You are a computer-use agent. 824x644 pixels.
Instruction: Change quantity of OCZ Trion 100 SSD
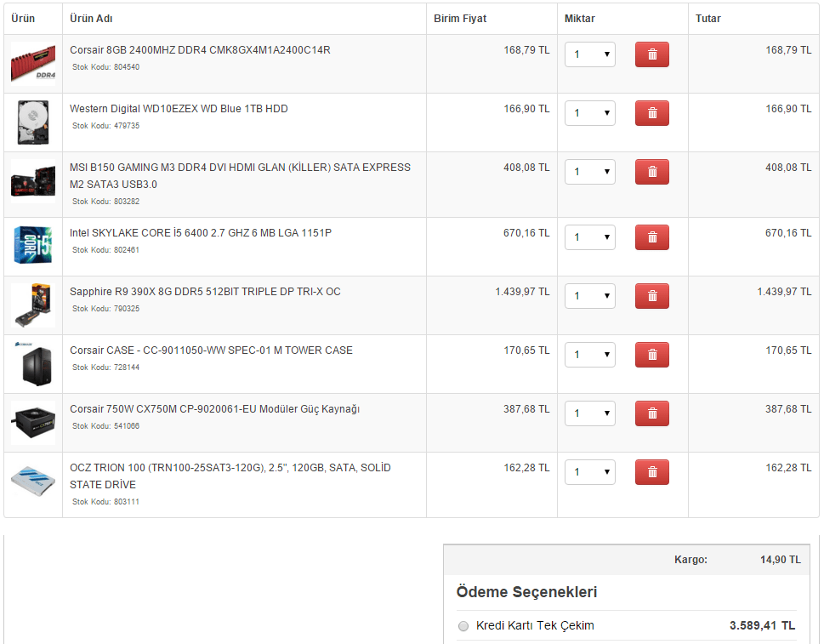(x=590, y=472)
